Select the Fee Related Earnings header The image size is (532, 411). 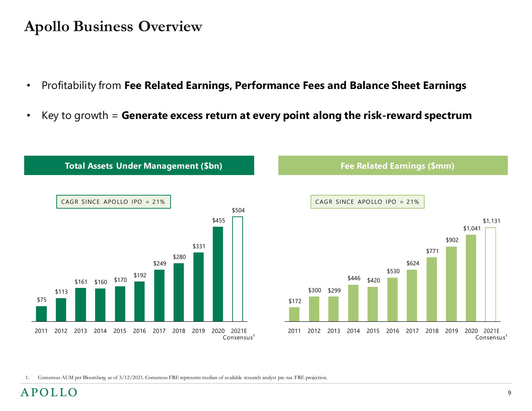393,165
